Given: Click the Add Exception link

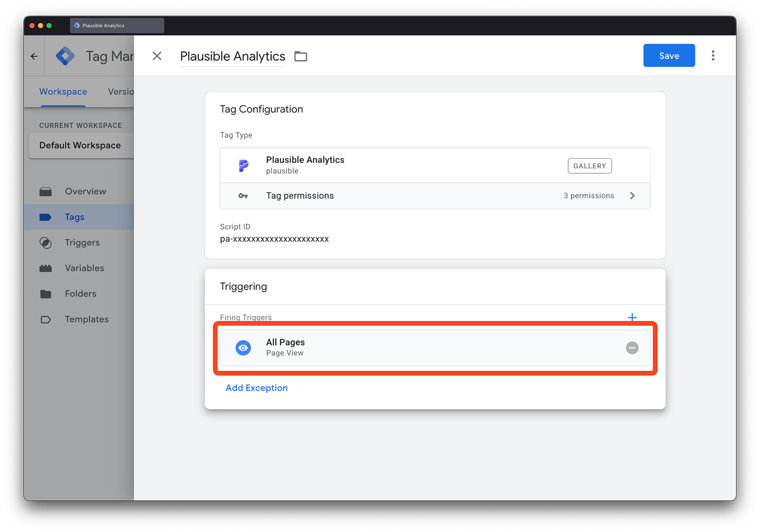Looking at the screenshot, I should click(x=256, y=388).
